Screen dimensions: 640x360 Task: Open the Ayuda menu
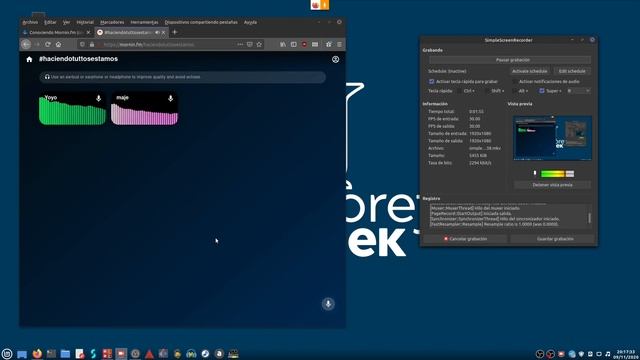pyautogui.click(x=250, y=22)
